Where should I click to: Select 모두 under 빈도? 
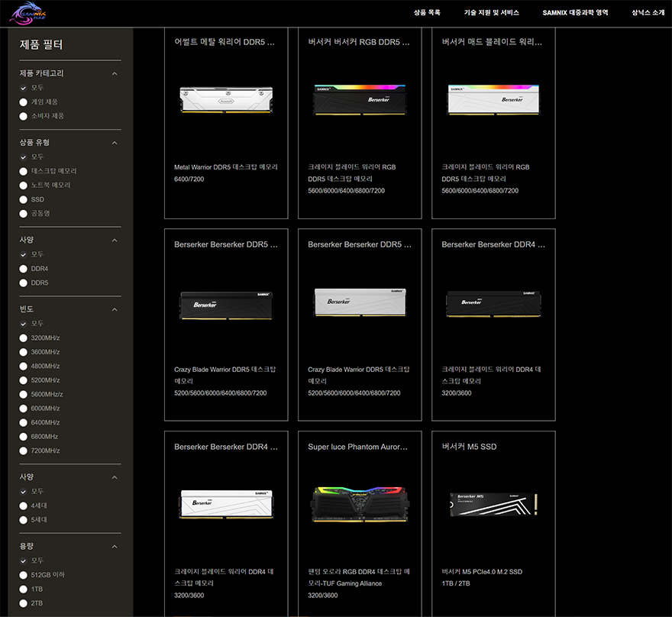pyautogui.click(x=23, y=324)
